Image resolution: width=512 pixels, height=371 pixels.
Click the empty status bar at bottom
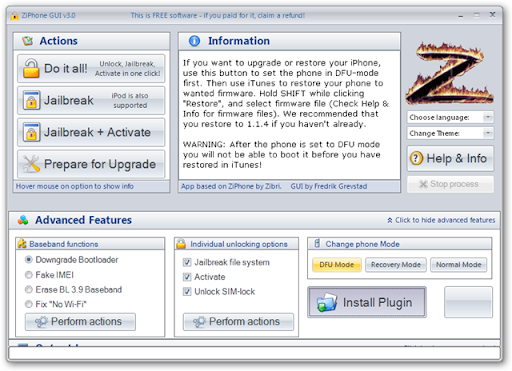coord(254,353)
